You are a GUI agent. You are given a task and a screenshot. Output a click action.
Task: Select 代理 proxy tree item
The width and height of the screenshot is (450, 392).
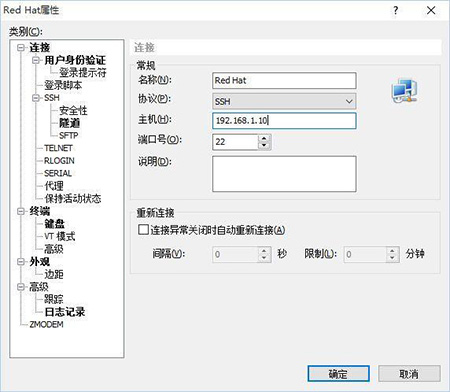click(54, 186)
